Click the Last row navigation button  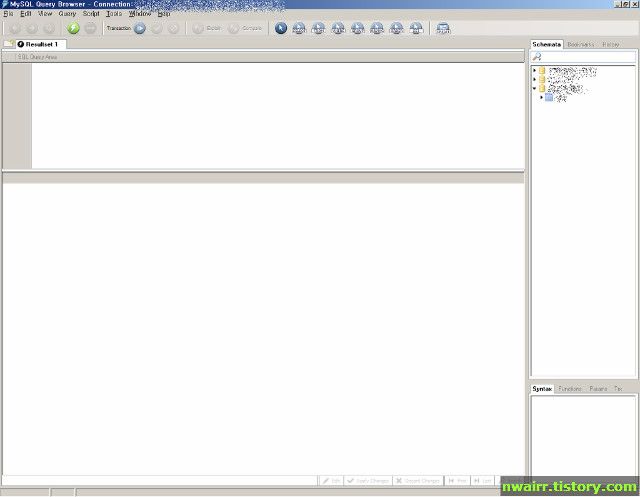pyautogui.click(x=482, y=481)
